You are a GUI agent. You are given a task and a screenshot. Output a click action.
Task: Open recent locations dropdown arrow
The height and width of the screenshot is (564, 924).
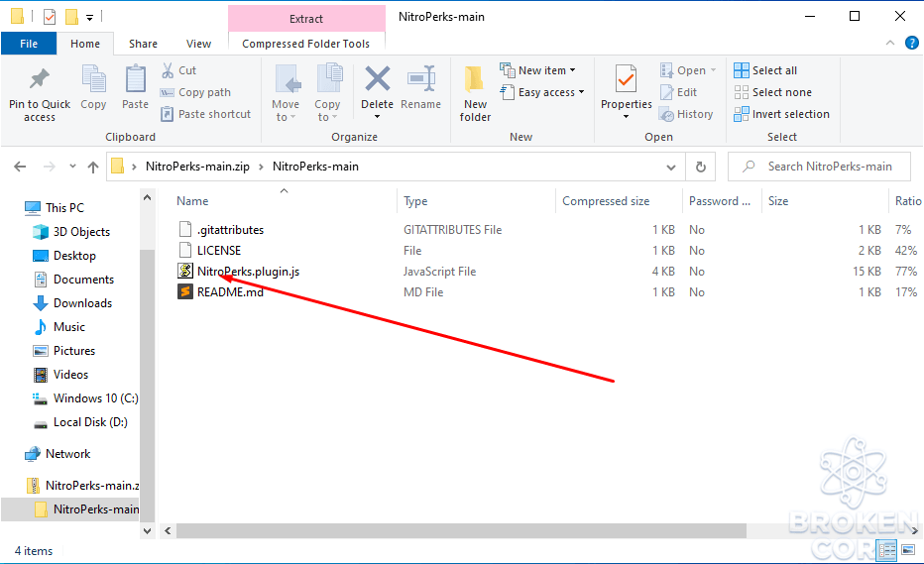72,167
